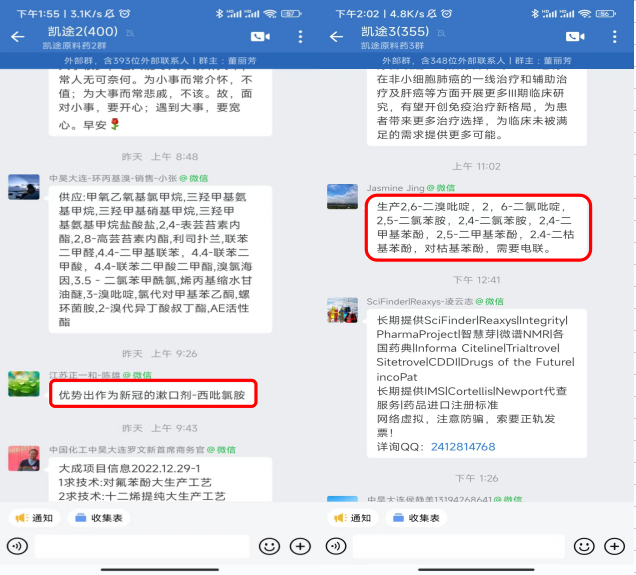Start video call in 凯途2 group
The width and height of the screenshot is (636, 575).
(x=260, y=37)
